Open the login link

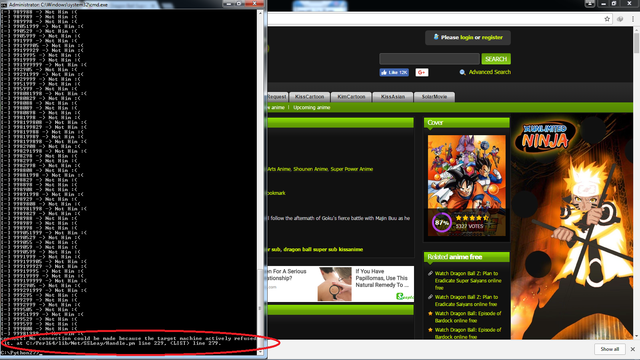pyautogui.click(x=467, y=37)
